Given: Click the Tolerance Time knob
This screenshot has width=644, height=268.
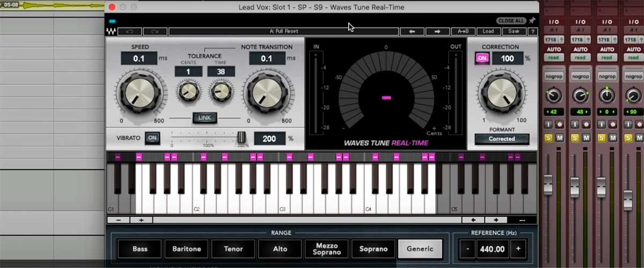Looking at the screenshot, I should 221,91.
